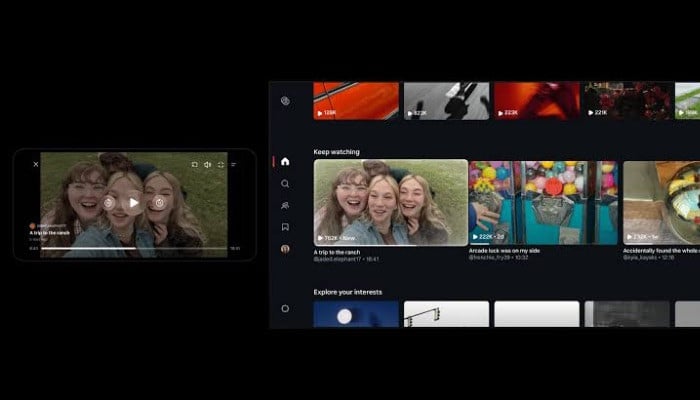The height and width of the screenshot is (400, 700).
Task: Close the phone video player
Action: [x=36, y=164]
